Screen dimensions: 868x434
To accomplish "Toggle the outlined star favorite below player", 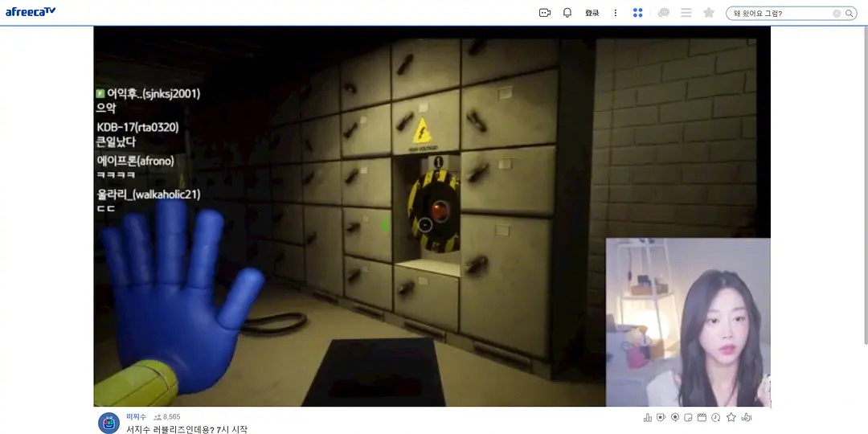I will [731, 417].
